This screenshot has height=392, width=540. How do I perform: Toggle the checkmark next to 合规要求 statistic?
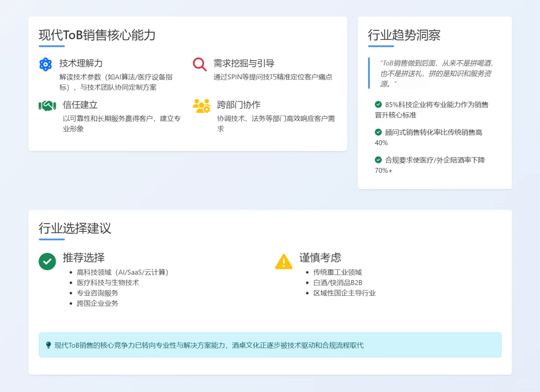(x=378, y=160)
